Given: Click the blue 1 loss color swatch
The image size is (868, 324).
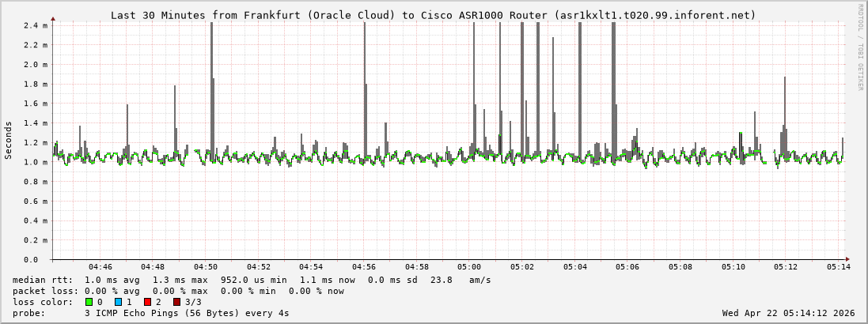Looking at the screenshot, I should pyautogui.click(x=118, y=302).
